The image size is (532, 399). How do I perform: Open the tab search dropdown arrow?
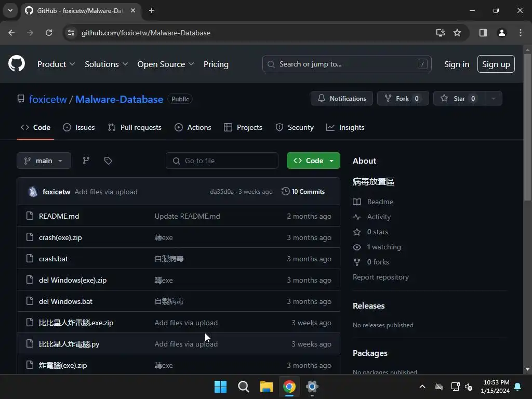(x=10, y=10)
